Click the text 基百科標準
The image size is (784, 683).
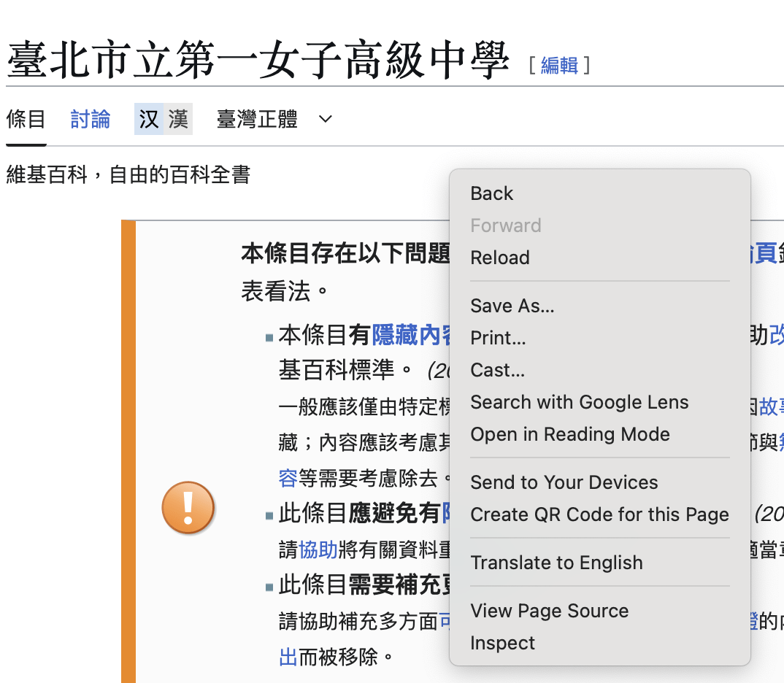(337, 370)
